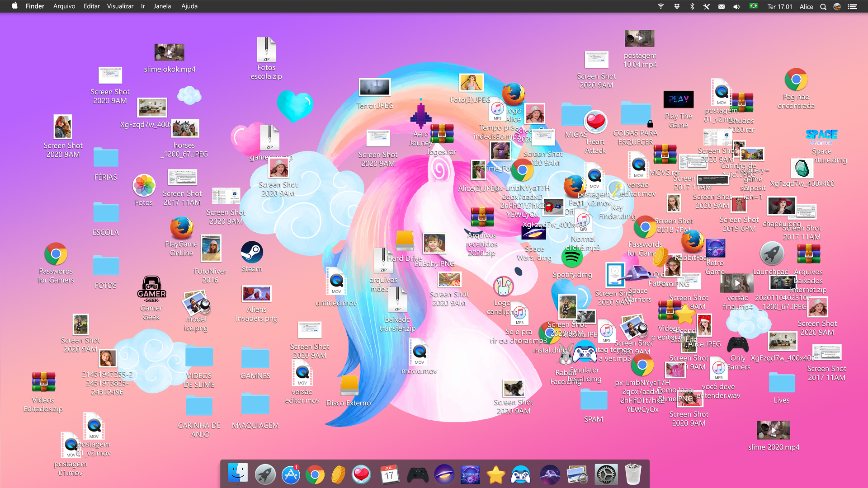Screen dimensions: 868x488
Task: Select the VIDEOS DE SLIME folder
Action: 199,357
